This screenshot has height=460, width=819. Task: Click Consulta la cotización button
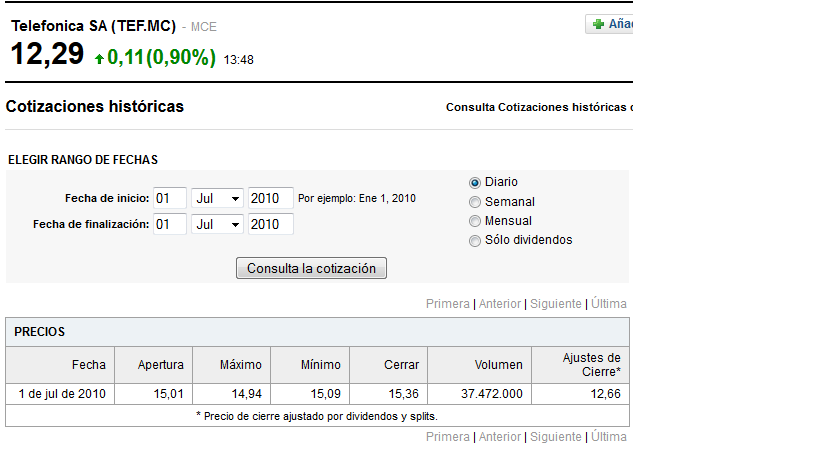pos(311,268)
